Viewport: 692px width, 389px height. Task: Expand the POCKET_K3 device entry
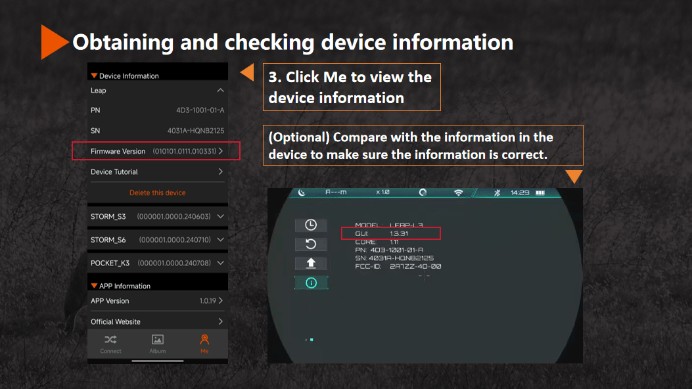pyautogui.click(x=158, y=263)
